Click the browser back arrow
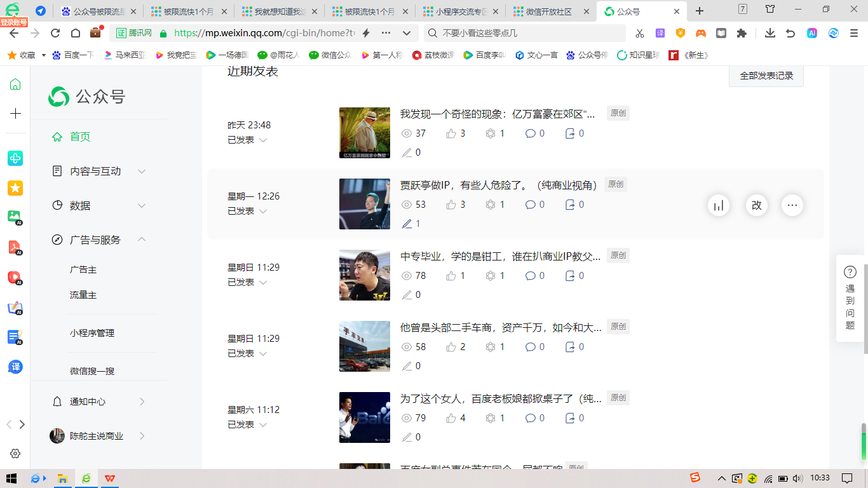This screenshot has width=868, height=488. [14, 33]
